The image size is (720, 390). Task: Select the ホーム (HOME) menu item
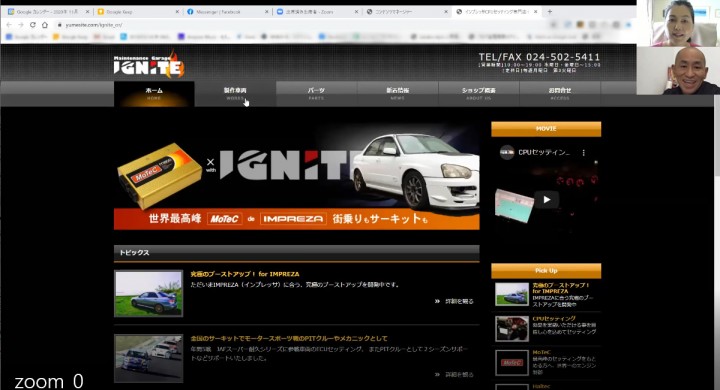click(x=154, y=94)
